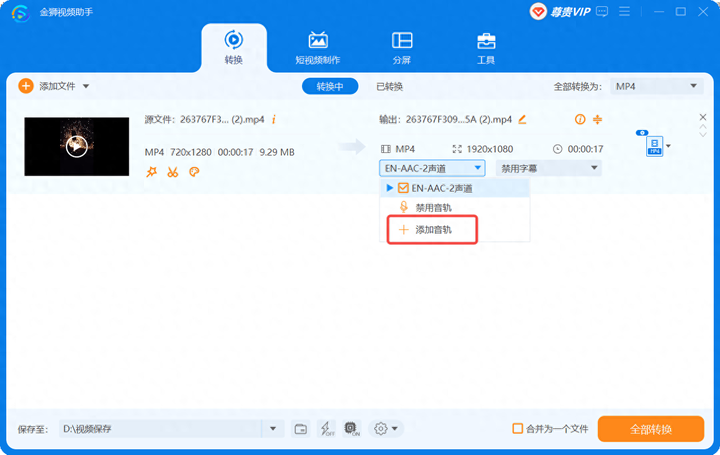Switch to the 短视频制作 tab
Screen dimensions: 720x455
click(x=318, y=48)
